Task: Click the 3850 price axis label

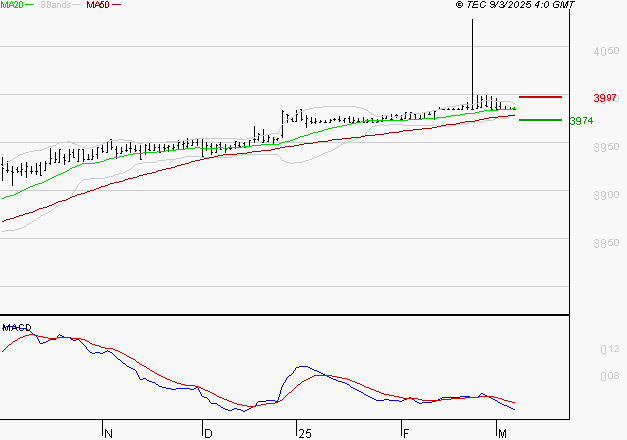Action: pyautogui.click(x=603, y=243)
